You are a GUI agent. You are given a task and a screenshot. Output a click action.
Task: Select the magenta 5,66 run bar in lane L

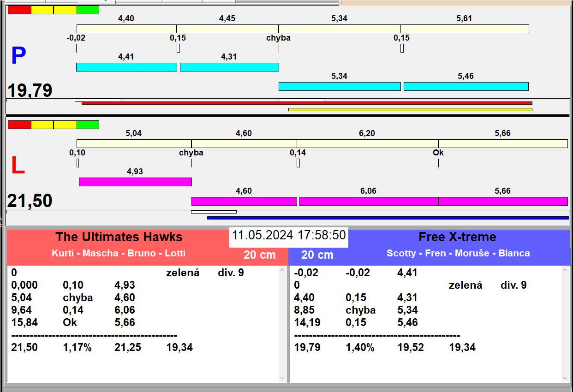pos(503,201)
